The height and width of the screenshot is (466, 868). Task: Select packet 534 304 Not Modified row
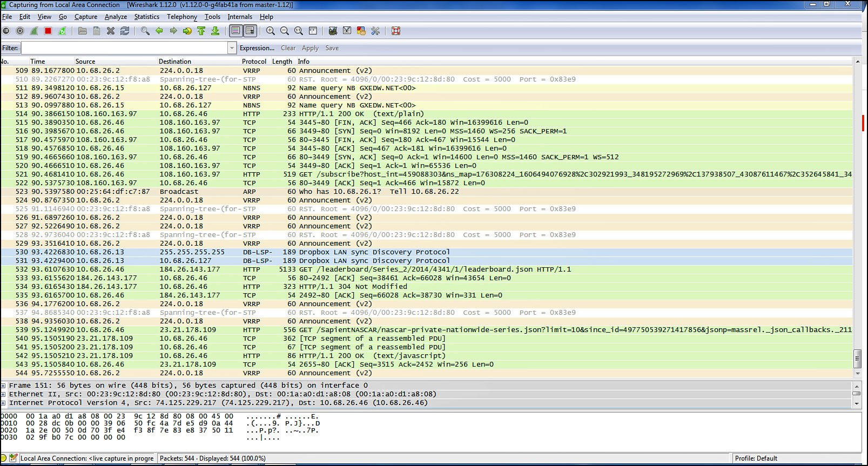pyautogui.click(x=427, y=287)
